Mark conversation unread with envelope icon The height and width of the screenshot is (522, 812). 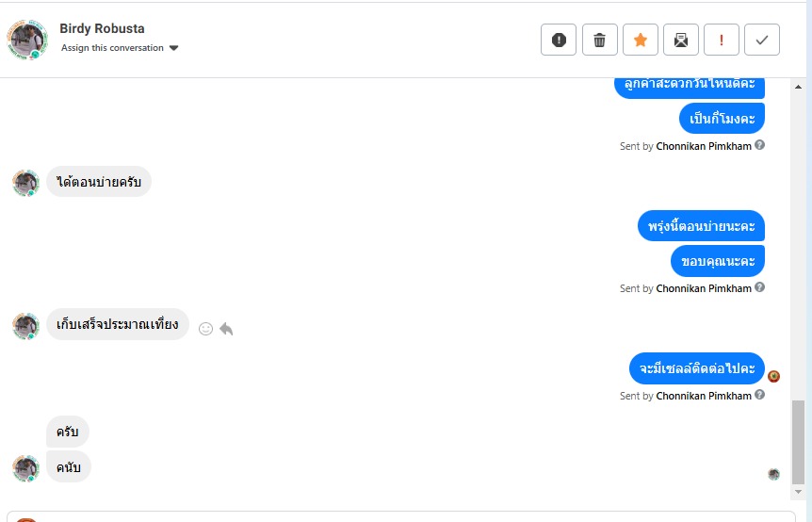click(680, 40)
